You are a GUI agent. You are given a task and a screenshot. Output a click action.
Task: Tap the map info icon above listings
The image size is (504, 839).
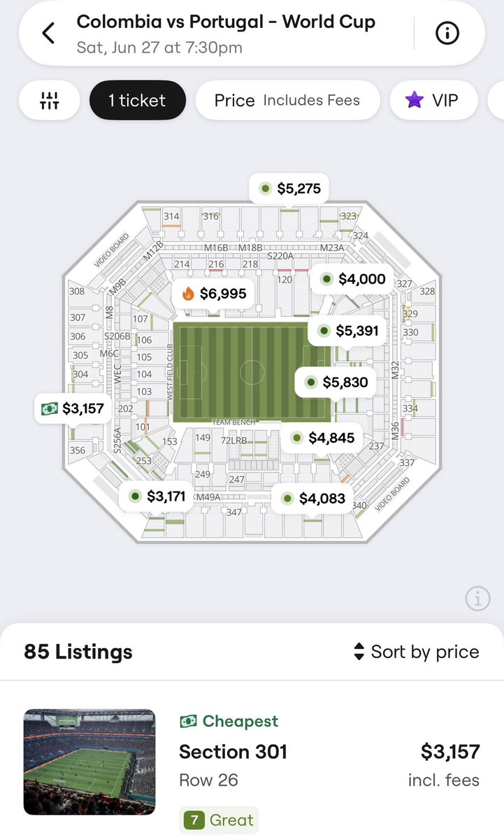click(x=478, y=599)
